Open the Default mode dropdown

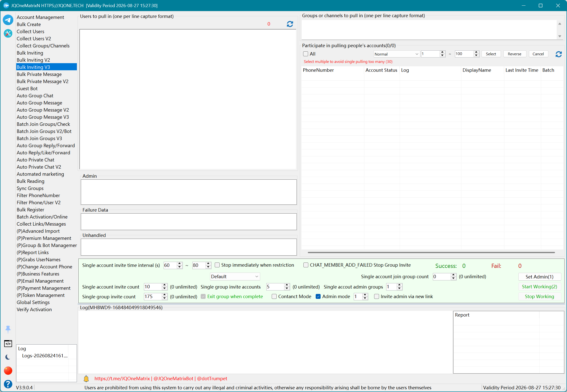(235, 276)
